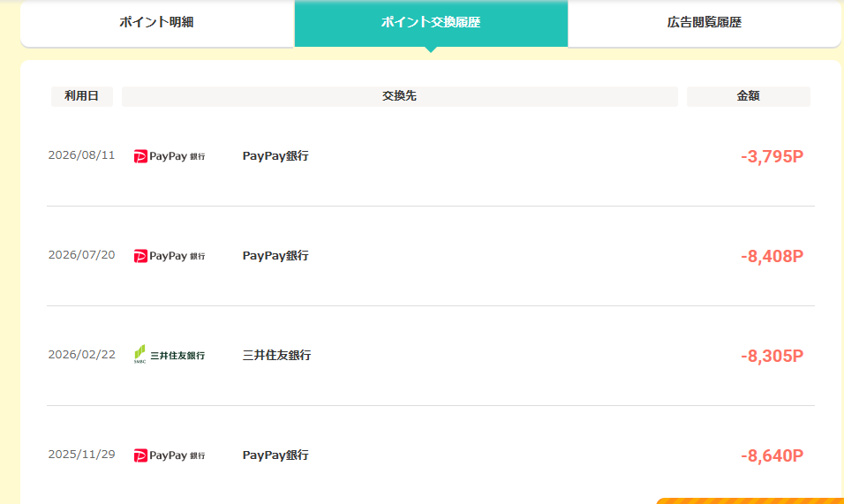Switch to the ポイント明細 tab

coord(156,23)
